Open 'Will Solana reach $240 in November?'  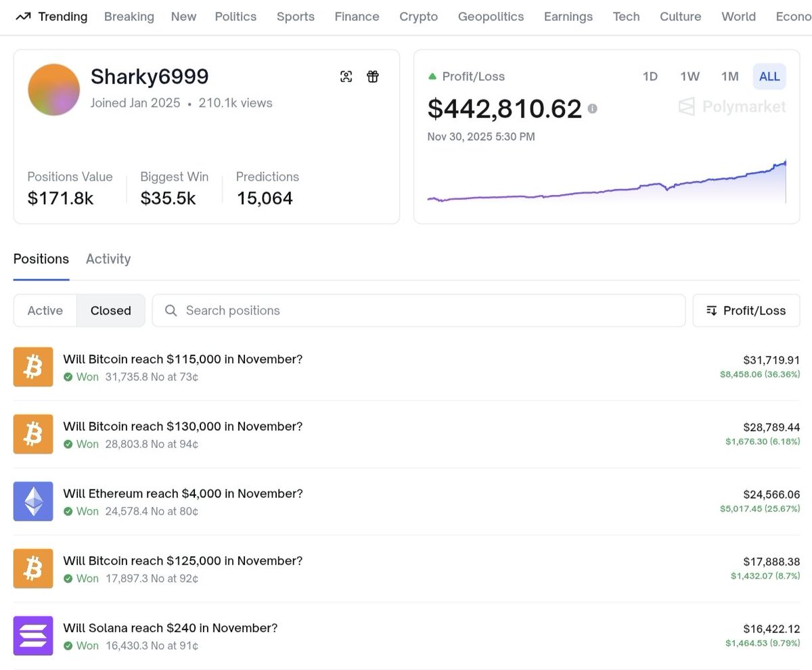tap(171, 628)
